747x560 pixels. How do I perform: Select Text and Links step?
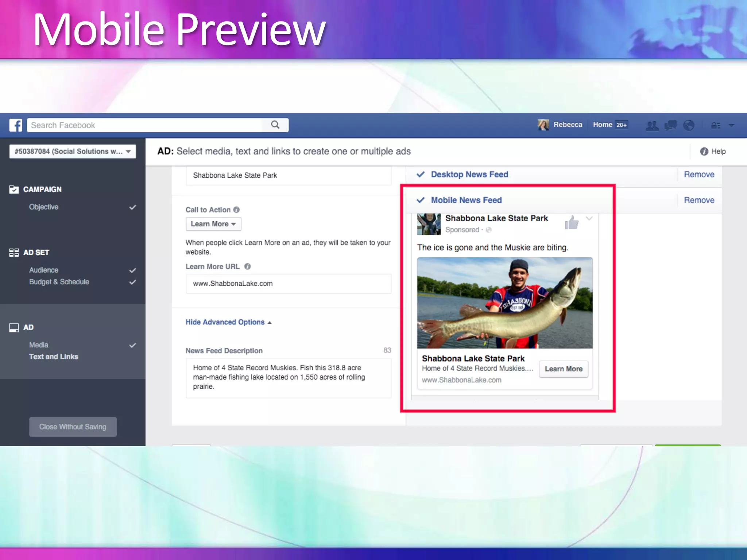54,357
